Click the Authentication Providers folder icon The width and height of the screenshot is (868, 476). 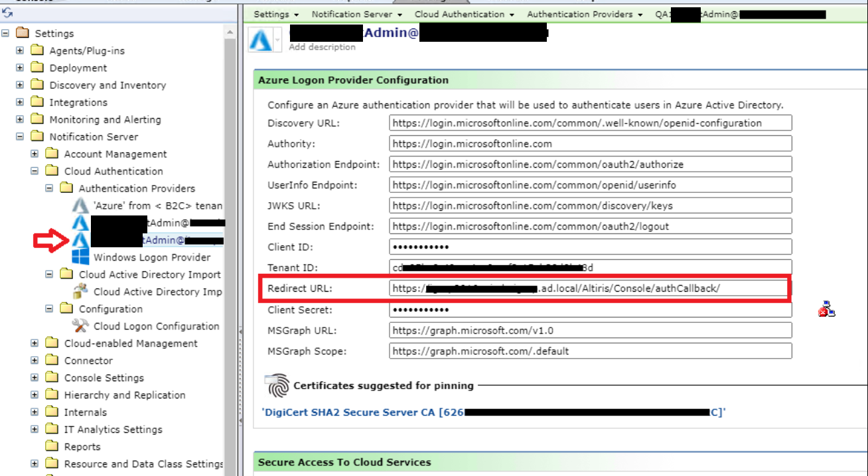coord(66,188)
